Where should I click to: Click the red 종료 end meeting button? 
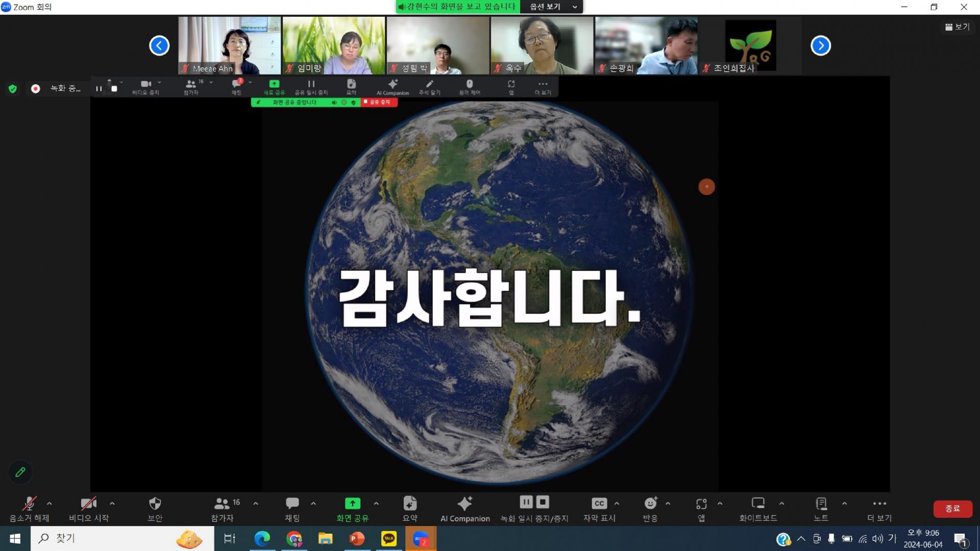tap(952, 509)
